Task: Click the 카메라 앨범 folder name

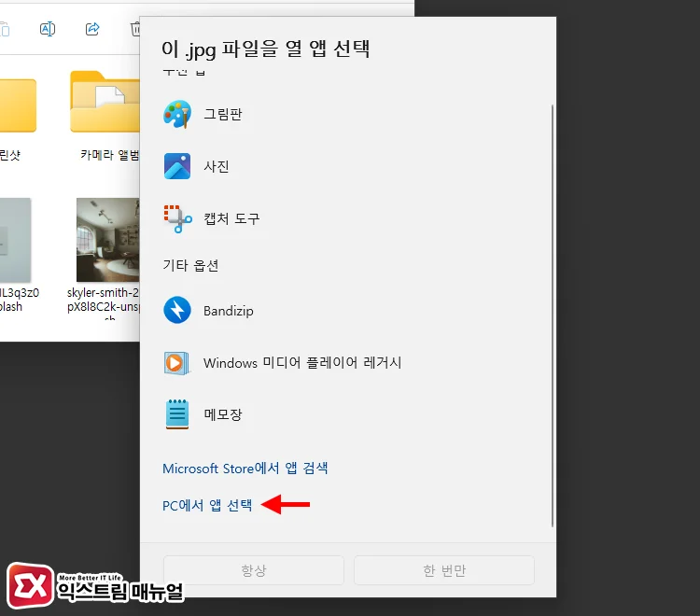Action: [x=110, y=155]
